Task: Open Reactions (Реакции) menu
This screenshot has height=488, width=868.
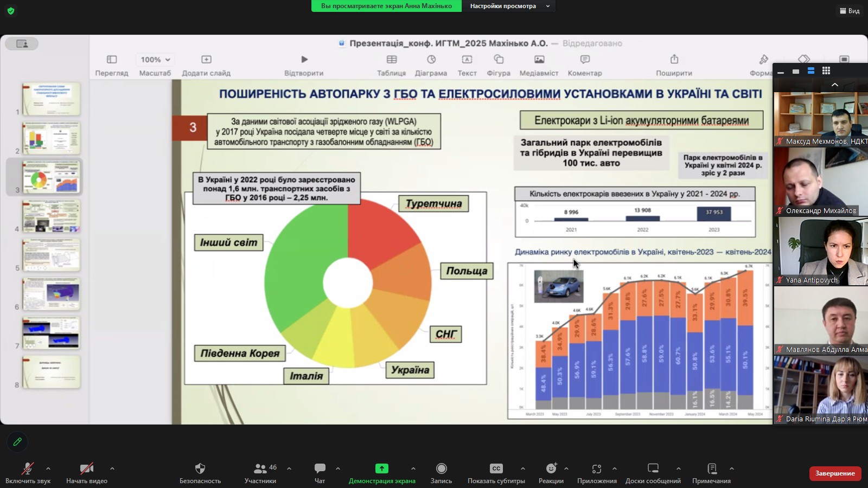Action: pos(551,469)
